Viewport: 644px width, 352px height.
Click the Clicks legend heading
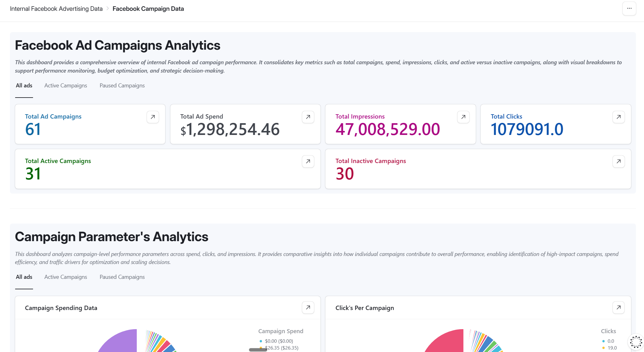coord(608,331)
